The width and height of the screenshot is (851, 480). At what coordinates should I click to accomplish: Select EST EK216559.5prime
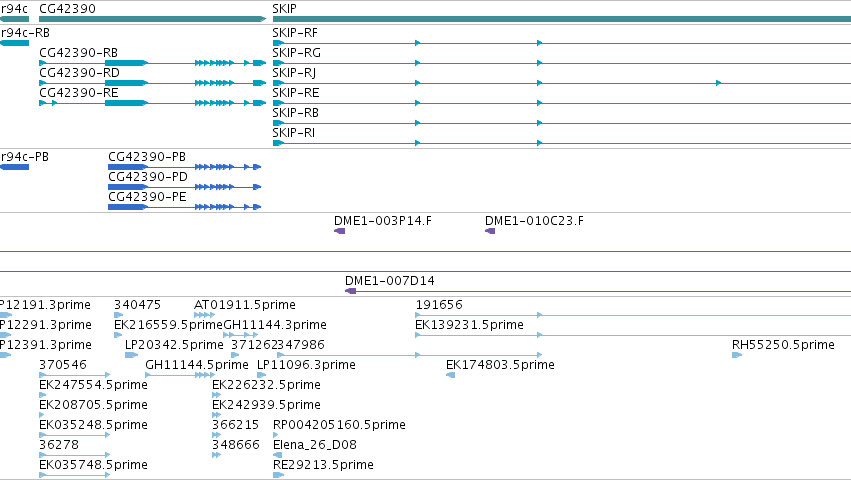coord(168,325)
